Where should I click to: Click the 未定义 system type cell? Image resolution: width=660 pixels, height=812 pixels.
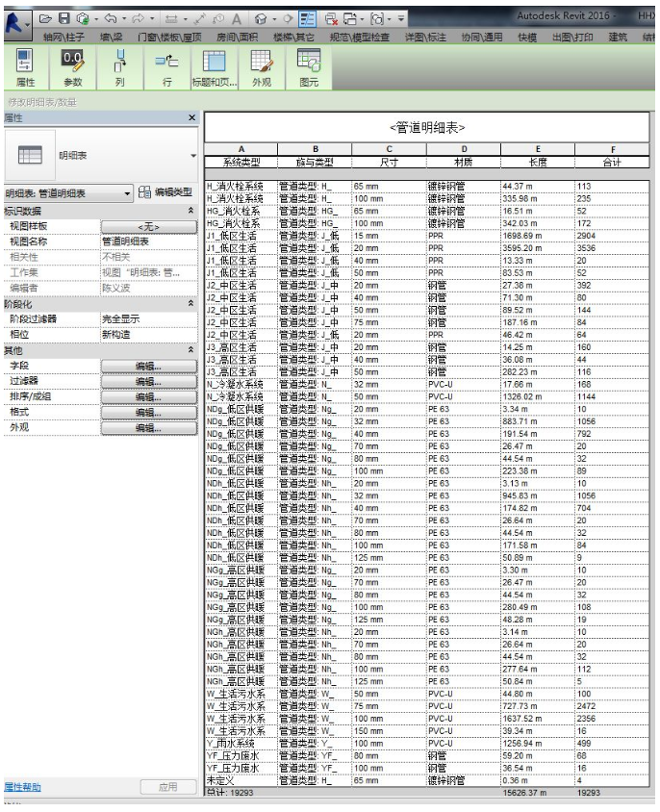point(241,780)
